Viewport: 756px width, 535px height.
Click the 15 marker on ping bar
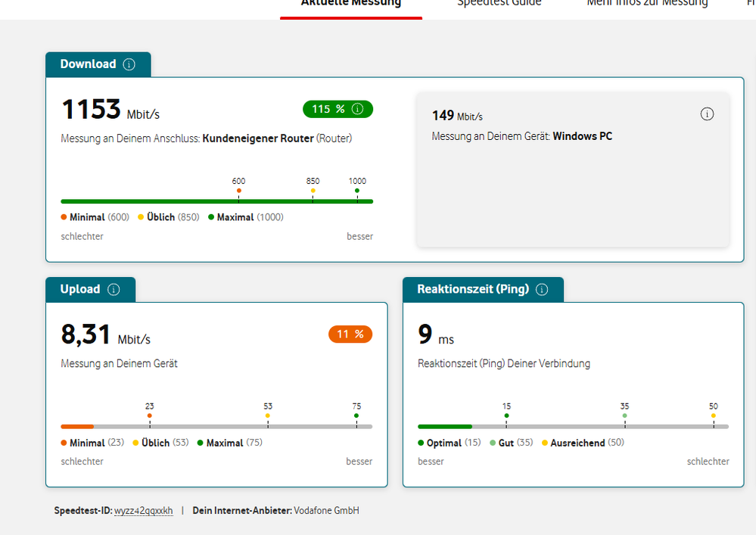506,415
